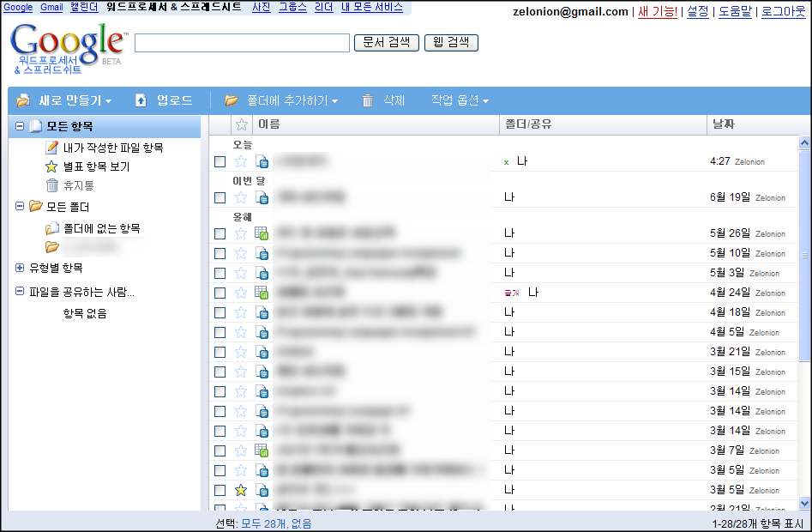Open the 작업 옵션 dropdown menu
The width and height of the screenshot is (812, 532).
(460, 100)
